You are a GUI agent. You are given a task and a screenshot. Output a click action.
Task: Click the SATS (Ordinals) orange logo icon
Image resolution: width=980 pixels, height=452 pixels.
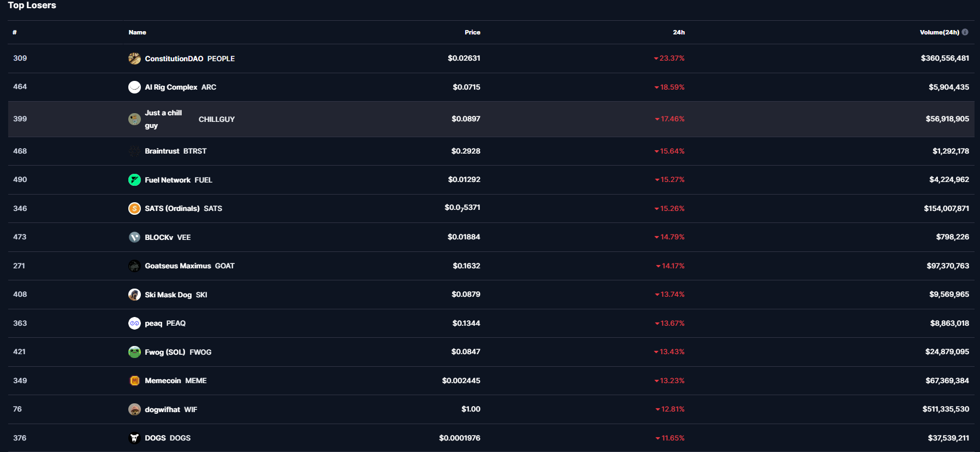134,208
